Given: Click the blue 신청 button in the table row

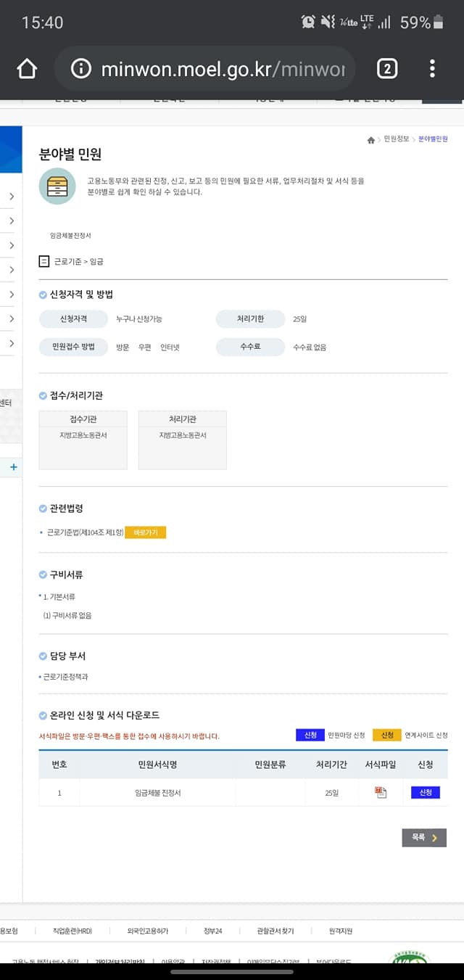Looking at the screenshot, I should point(424,792).
